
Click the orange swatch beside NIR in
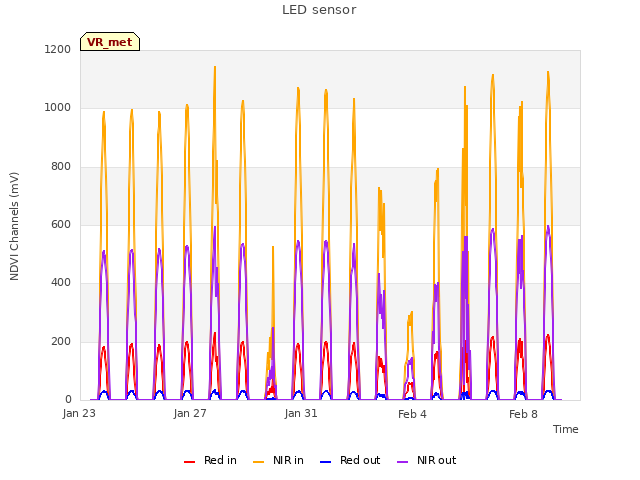coord(258,462)
